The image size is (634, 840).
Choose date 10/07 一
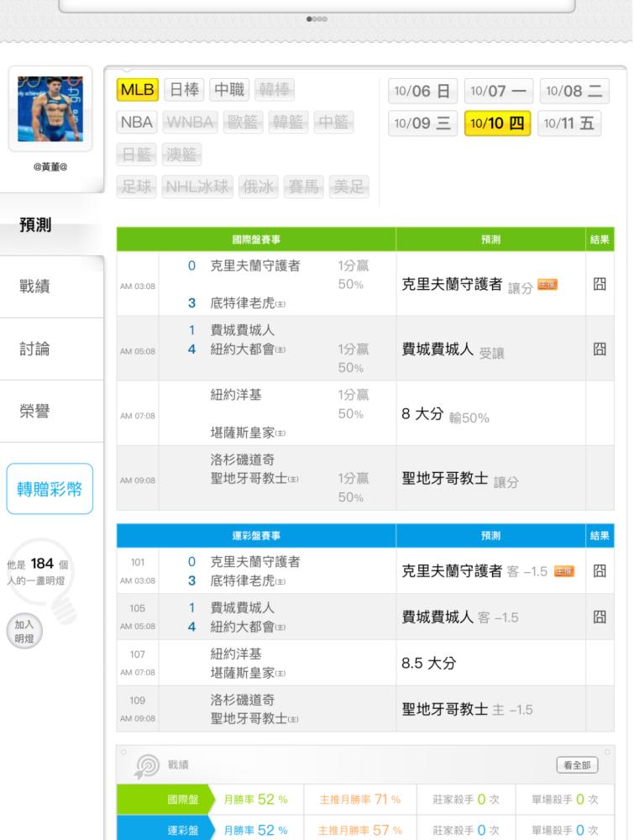pos(499,91)
